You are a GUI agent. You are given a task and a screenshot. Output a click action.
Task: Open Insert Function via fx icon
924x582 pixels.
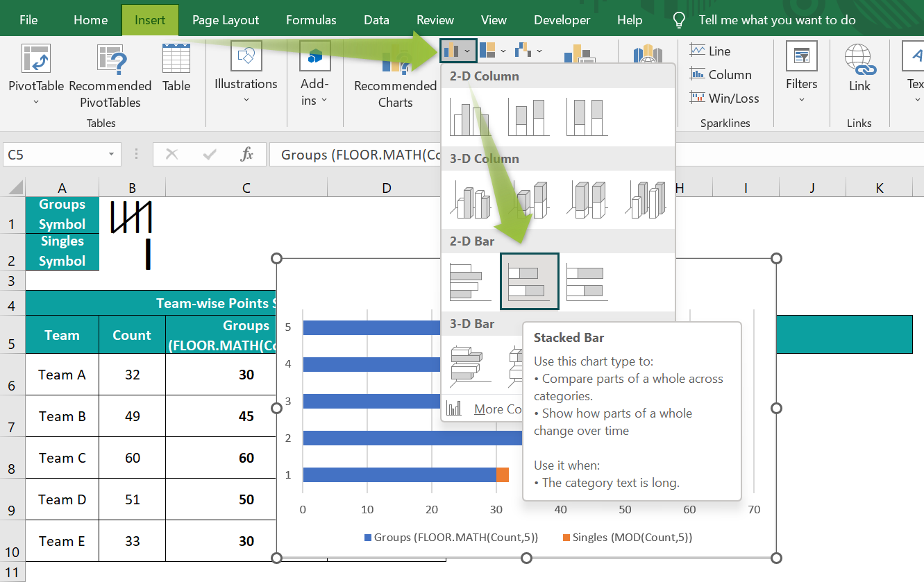coord(247,155)
